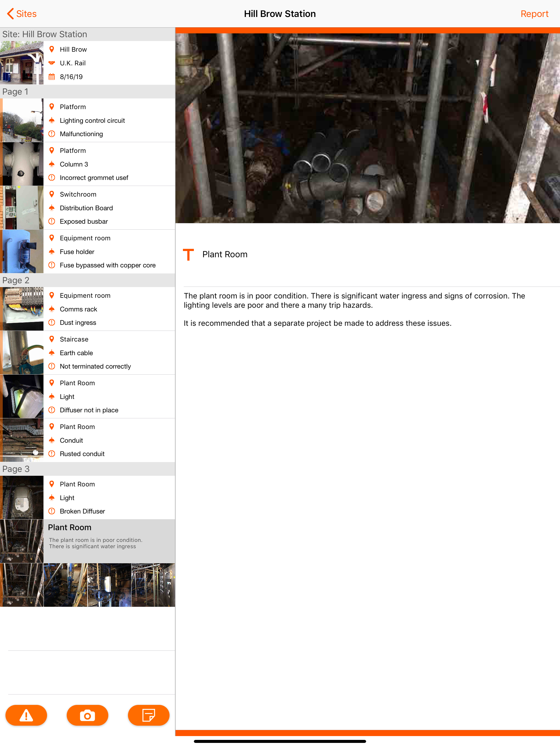Select Switchroom Distribution Board row

87,208
